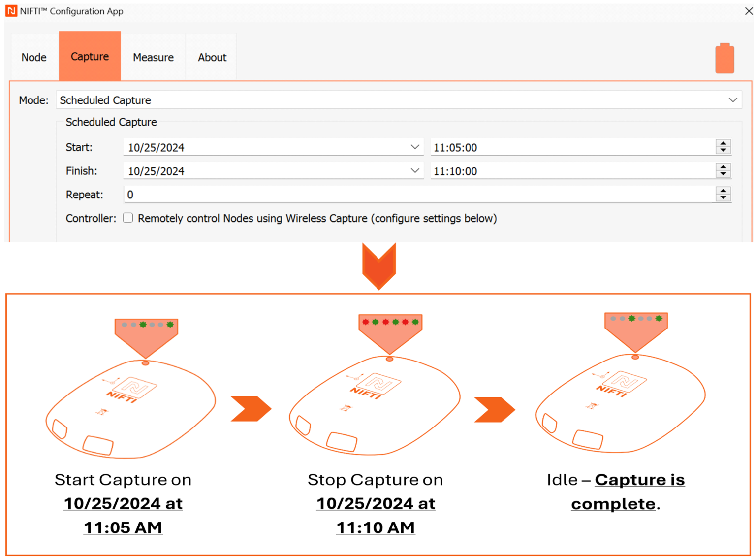Viewport: 756px width, 559px height.
Task: Click the Scheduled Capture group label
Action: (x=111, y=122)
